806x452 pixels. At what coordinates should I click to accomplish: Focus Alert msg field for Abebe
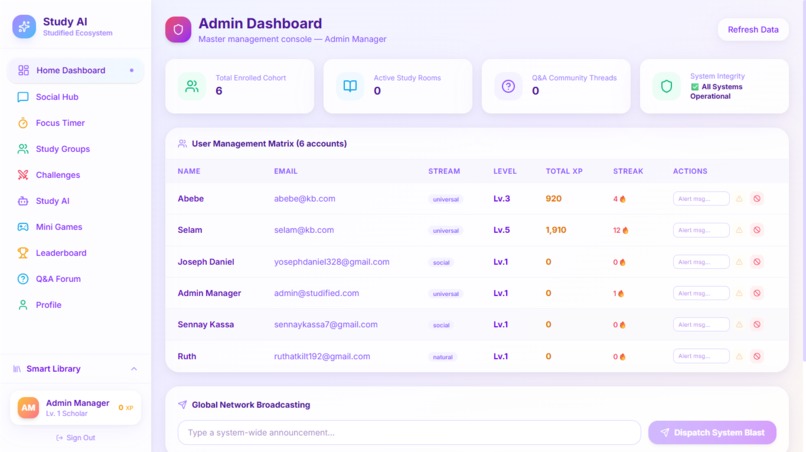point(701,198)
